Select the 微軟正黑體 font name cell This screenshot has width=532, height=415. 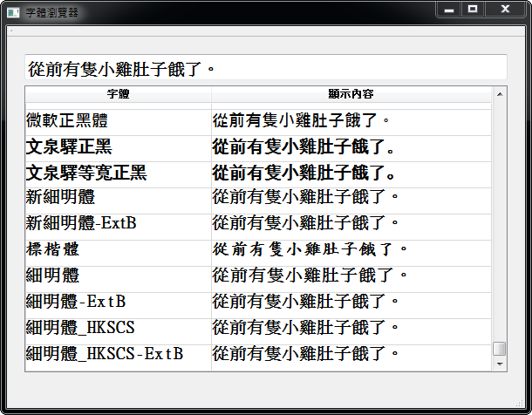tap(118, 122)
